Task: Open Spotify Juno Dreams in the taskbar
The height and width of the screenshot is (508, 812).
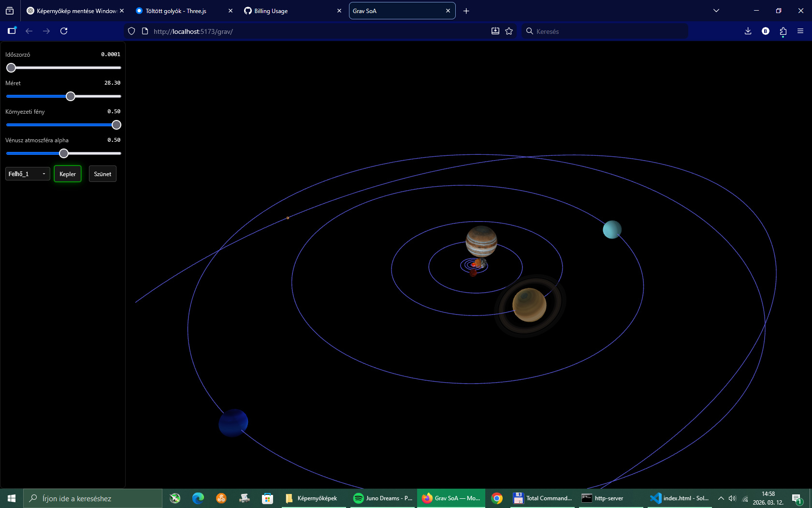Action: 383,498
